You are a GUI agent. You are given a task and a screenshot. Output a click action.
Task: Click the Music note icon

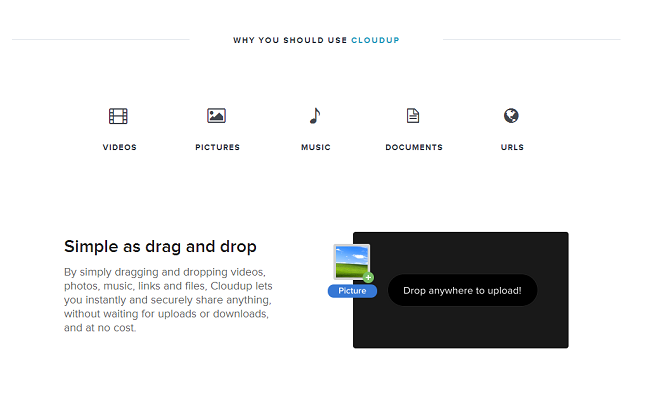[315, 115]
